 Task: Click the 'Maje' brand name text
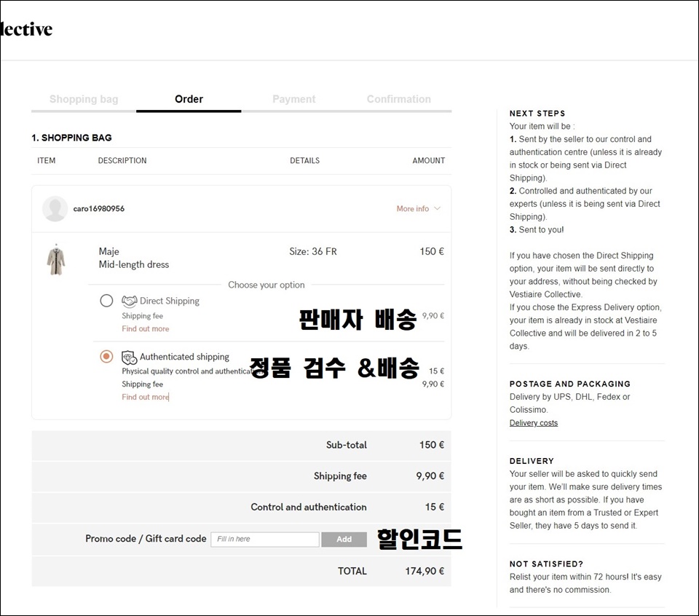[108, 251]
